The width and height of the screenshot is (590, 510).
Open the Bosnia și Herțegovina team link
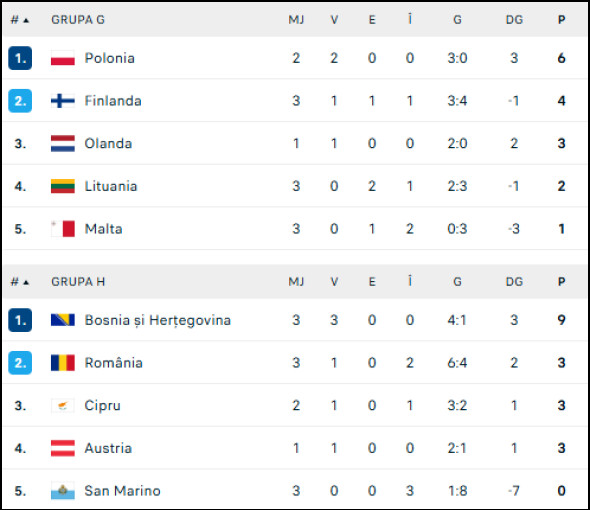coord(158,320)
